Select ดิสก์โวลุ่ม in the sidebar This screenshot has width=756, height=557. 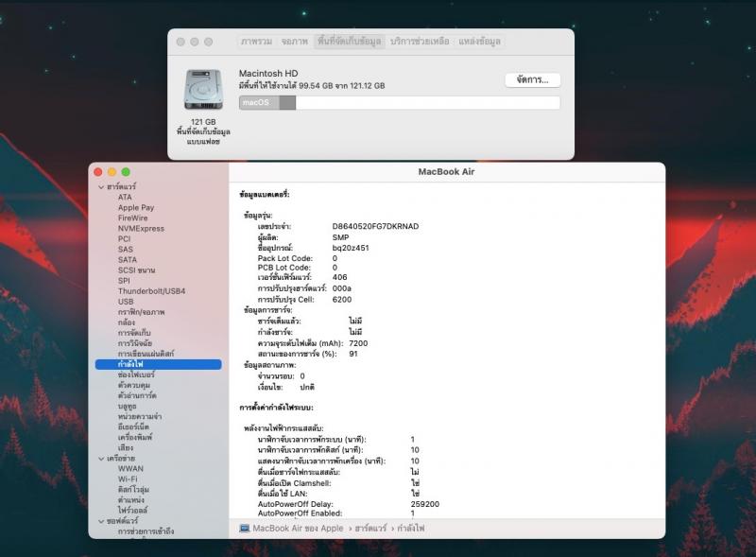pyautogui.click(x=133, y=490)
